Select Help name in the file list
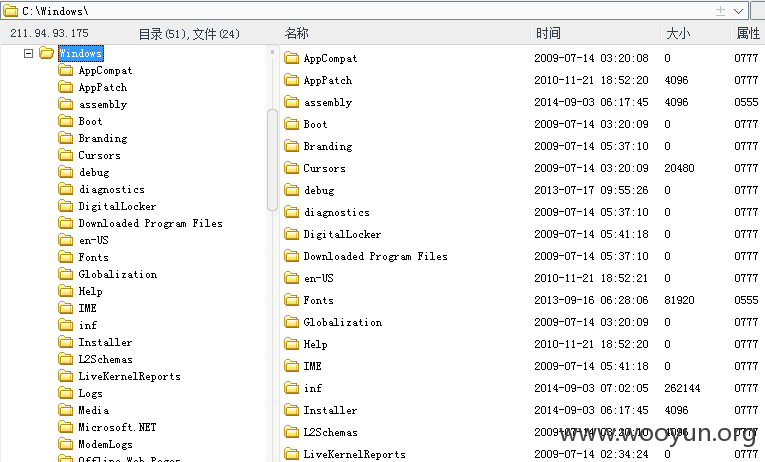Viewport: 765px width, 462px height. 315,344
